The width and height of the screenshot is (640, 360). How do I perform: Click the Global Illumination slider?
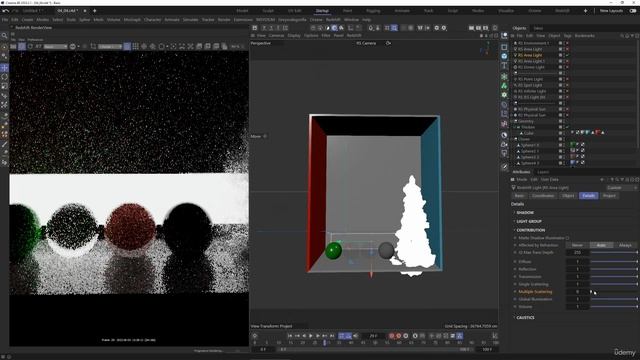(614, 299)
